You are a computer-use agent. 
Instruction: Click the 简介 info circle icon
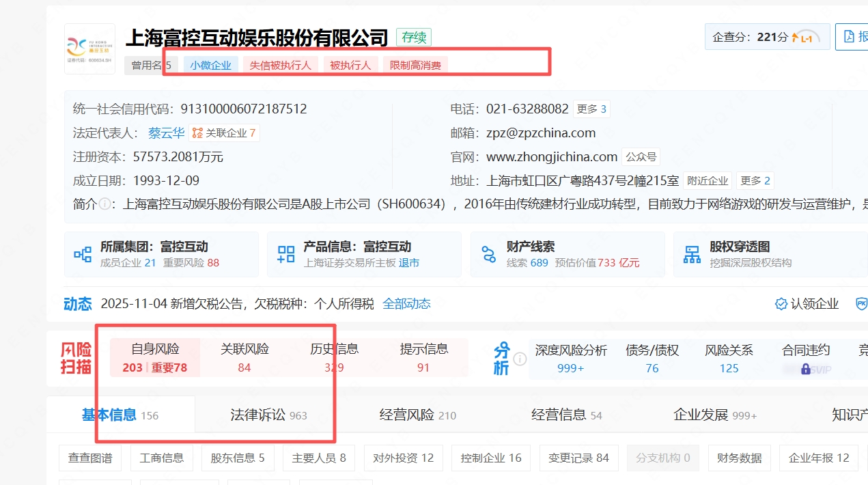coord(104,204)
